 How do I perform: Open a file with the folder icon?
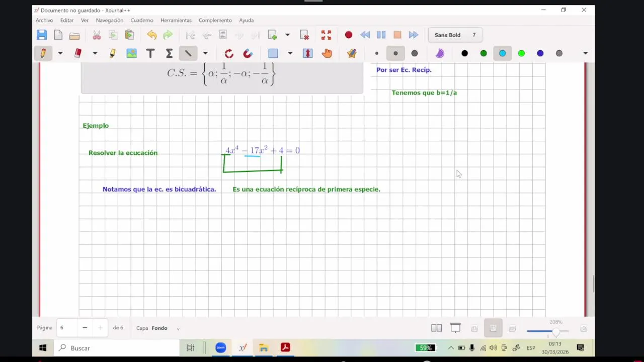[74, 35]
